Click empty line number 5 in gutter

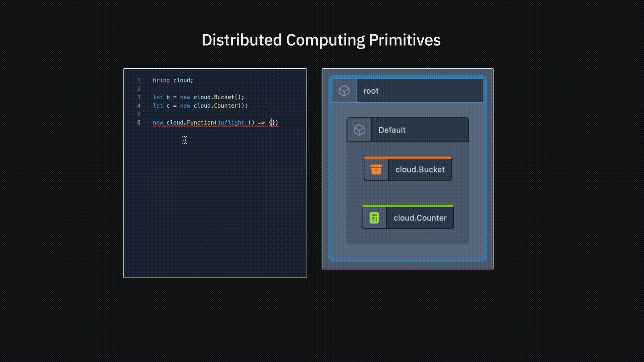coord(139,114)
